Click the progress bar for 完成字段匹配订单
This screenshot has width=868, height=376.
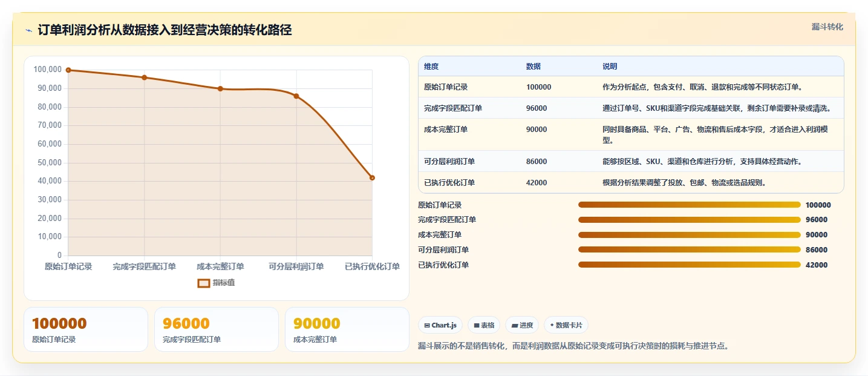tap(690, 220)
